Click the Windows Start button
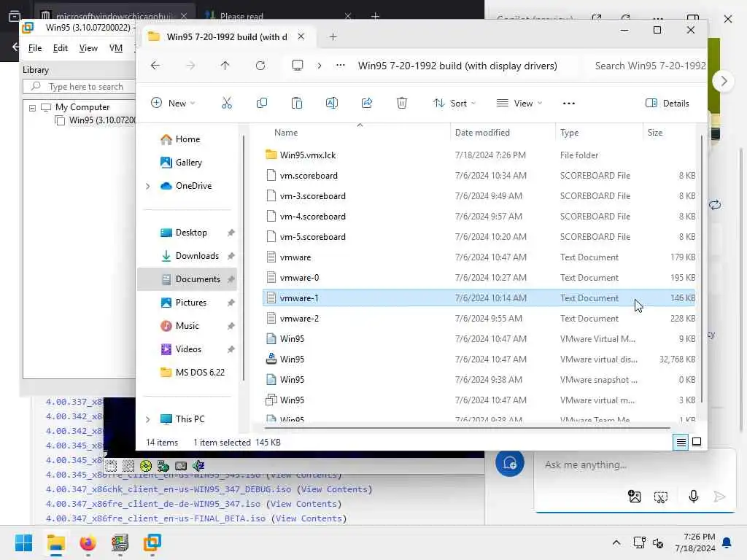Viewport: 747px width, 560px height. click(24, 542)
